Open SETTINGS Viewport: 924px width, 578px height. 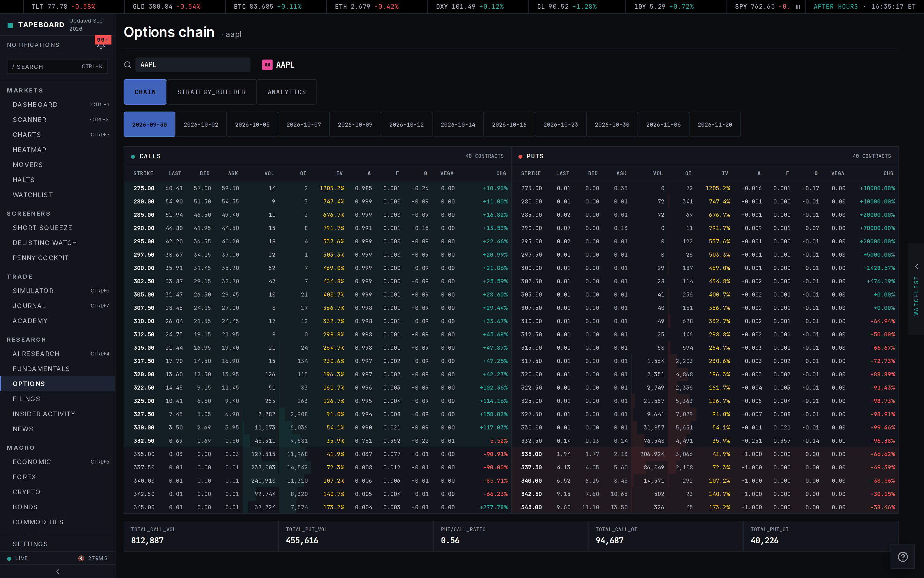tap(58, 544)
